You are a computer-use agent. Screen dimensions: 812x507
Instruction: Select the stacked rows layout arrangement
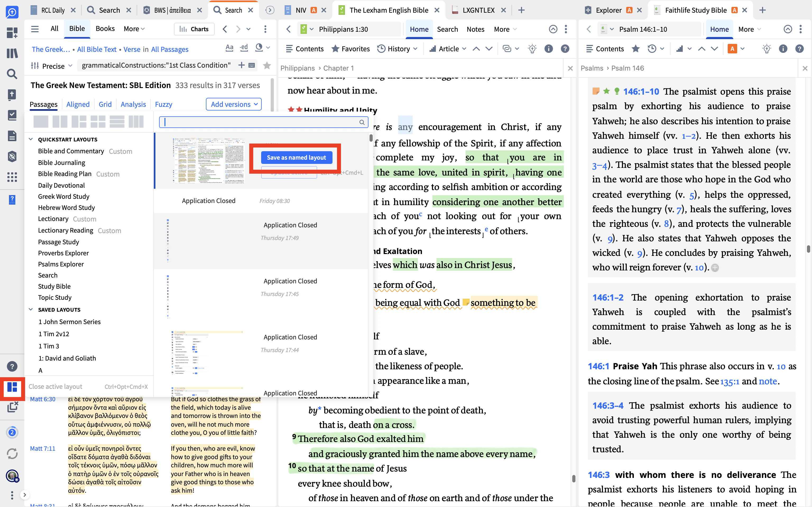click(117, 121)
